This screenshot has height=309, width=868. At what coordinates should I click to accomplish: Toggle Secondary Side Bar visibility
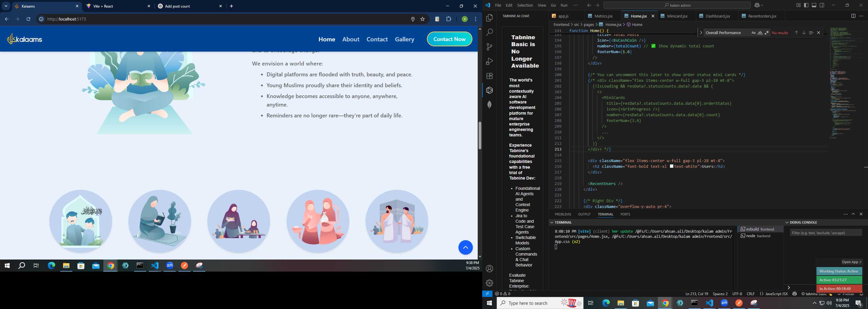click(x=822, y=5)
